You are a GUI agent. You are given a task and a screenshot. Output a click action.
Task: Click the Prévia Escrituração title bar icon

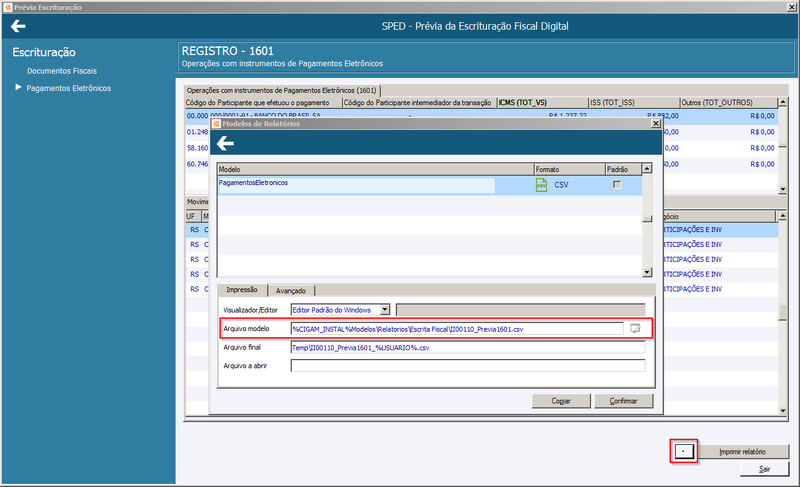coord(8,7)
